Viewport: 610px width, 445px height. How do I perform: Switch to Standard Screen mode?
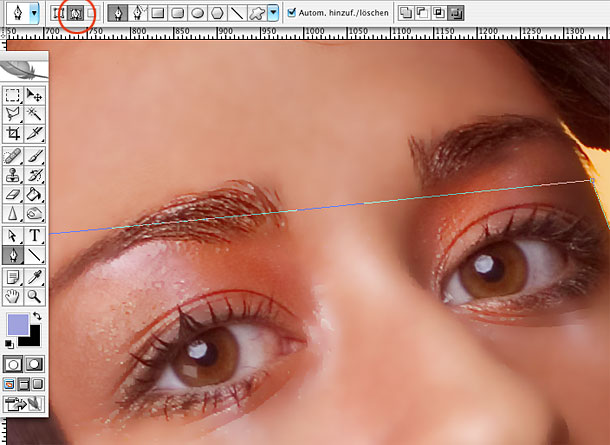tap(9, 384)
